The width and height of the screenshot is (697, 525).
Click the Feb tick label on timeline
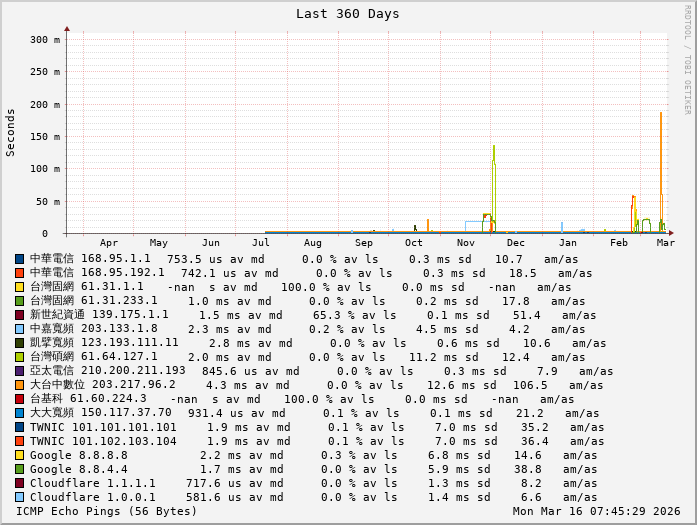(619, 243)
